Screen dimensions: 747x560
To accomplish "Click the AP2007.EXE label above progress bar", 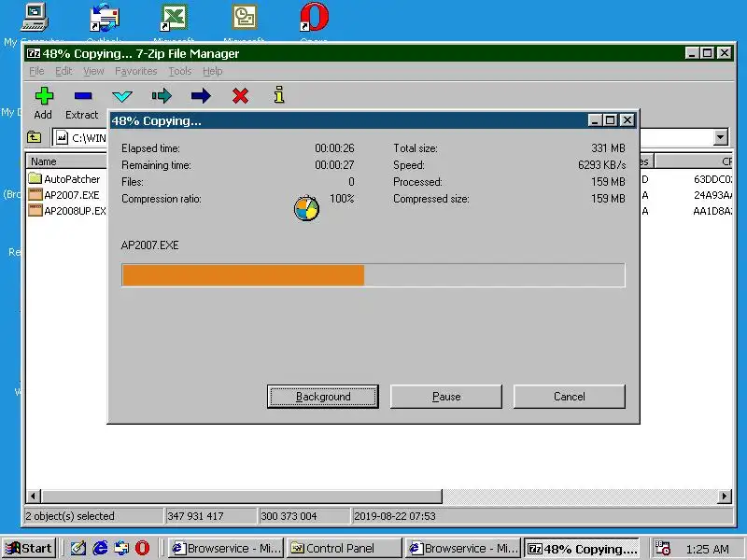I will point(149,245).
